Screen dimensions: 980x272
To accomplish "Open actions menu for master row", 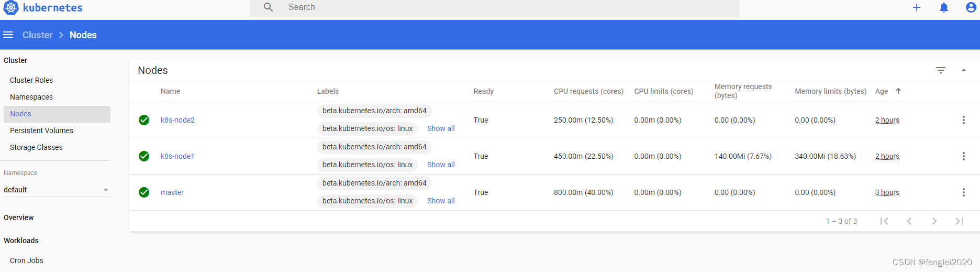I will point(964,192).
